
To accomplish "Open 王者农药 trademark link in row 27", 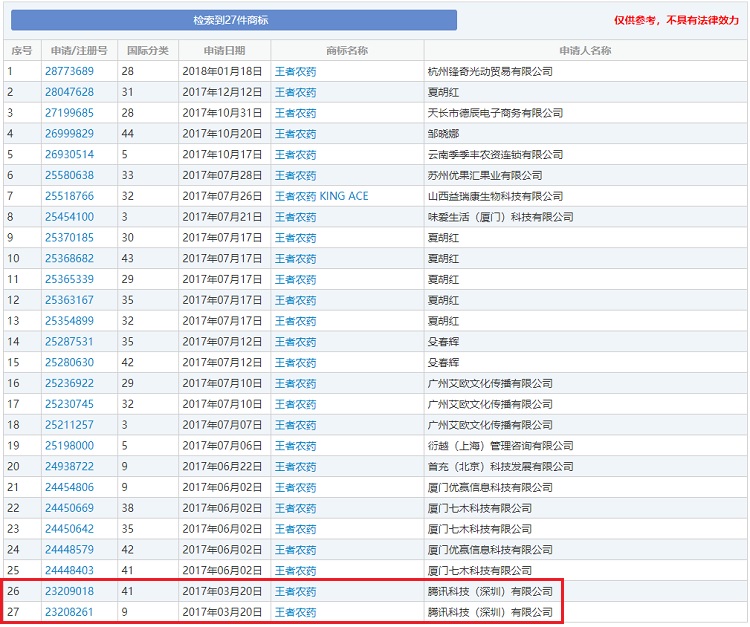I will [x=296, y=612].
